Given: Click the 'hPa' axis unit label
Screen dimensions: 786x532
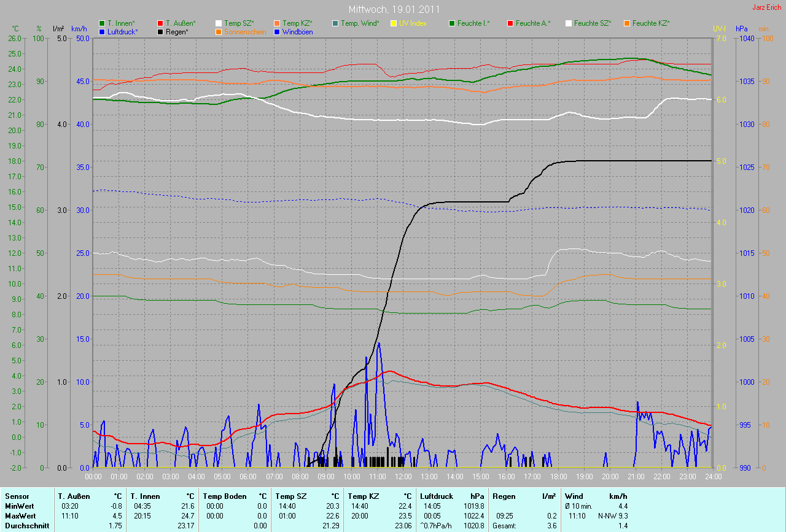Looking at the screenshot, I should [x=742, y=29].
